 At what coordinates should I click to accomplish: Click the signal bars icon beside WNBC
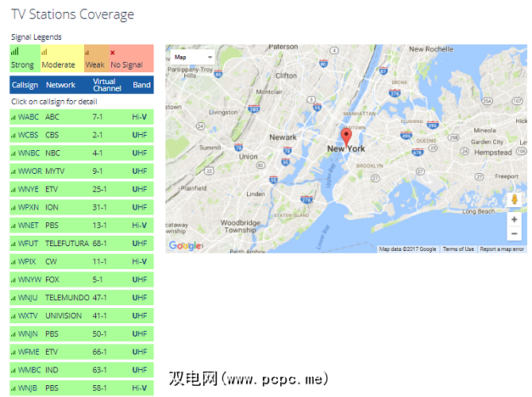coord(13,154)
